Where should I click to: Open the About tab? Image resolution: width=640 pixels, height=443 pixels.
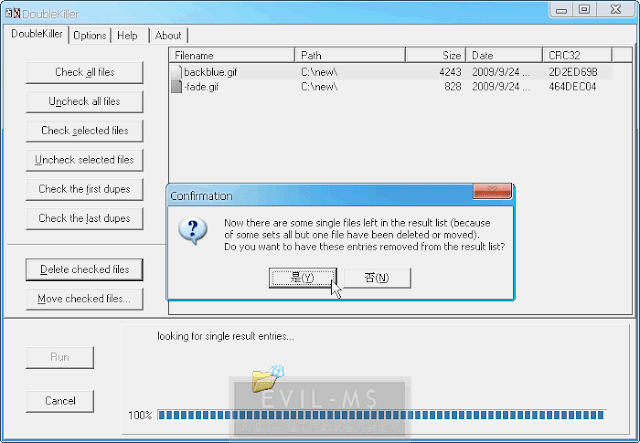click(x=168, y=36)
